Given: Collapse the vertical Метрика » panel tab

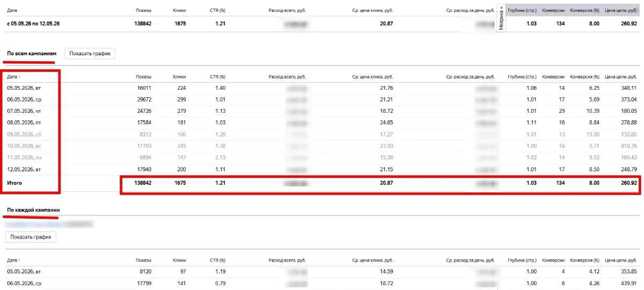Looking at the screenshot, I should tap(501, 18).
